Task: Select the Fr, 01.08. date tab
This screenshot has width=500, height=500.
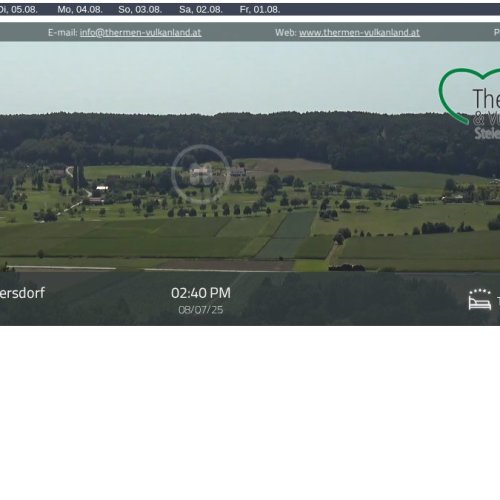Action: pos(260,10)
